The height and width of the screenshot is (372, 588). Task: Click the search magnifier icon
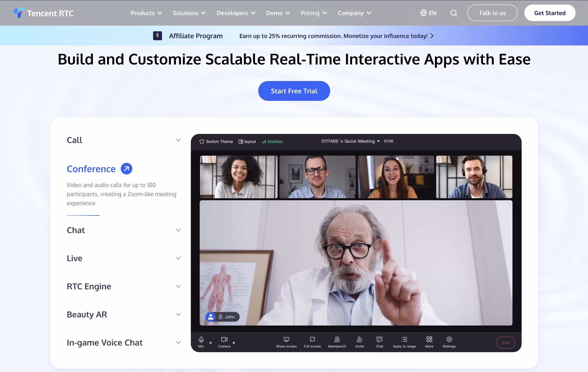tap(454, 13)
